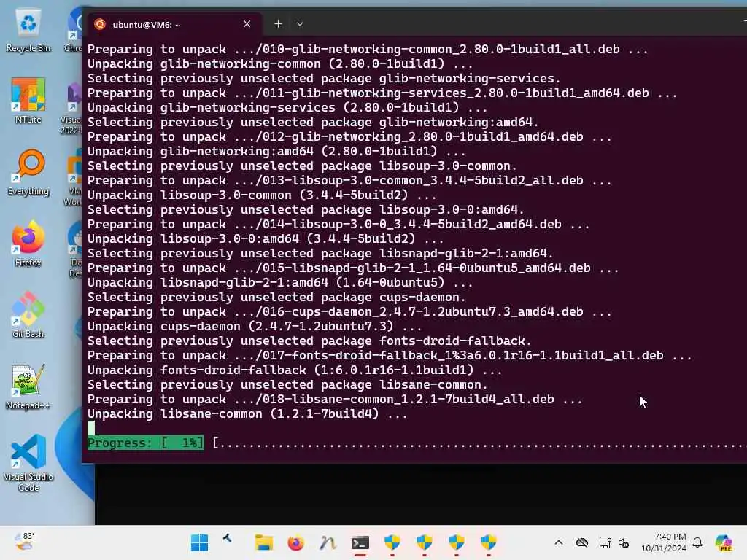This screenshot has width=747, height=560.
Task: Launch Notepad++ from the desktop
Action: pos(28,386)
